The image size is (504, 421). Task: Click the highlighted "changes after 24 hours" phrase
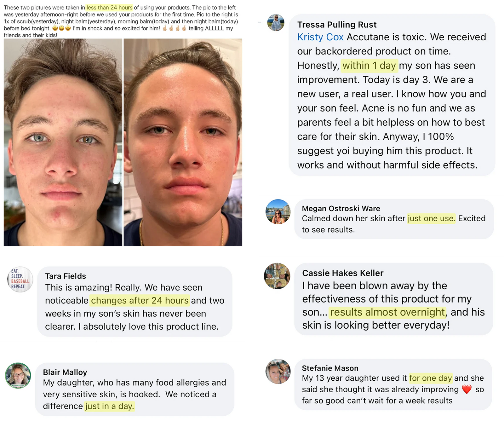click(140, 300)
